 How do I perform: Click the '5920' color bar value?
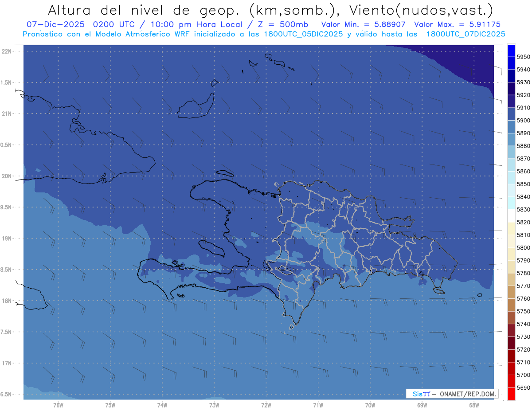524,95
